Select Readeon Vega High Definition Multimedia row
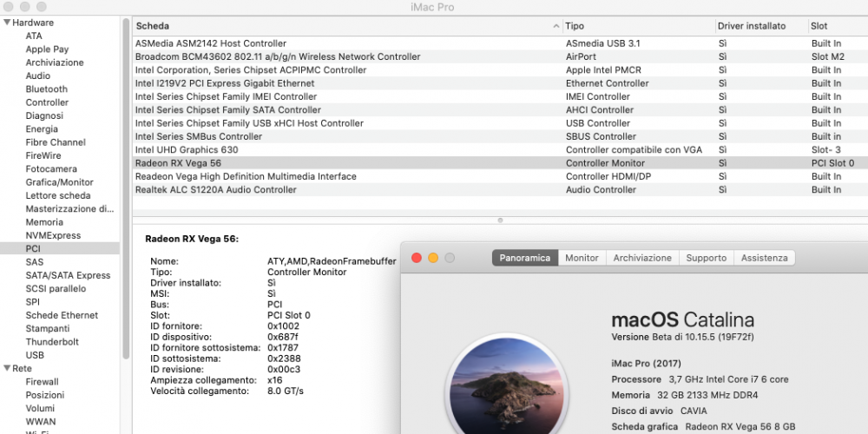Screen dimensions: 868x434 [500, 176]
